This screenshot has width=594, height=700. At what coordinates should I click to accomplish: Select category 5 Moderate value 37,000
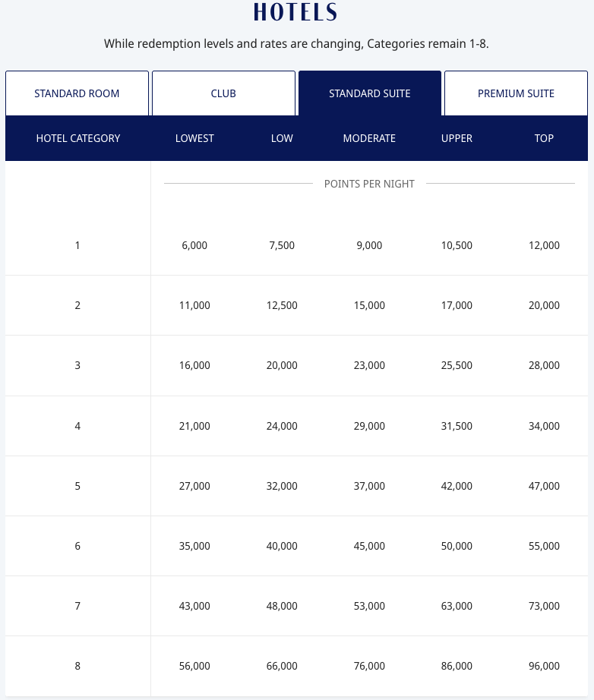(x=369, y=486)
